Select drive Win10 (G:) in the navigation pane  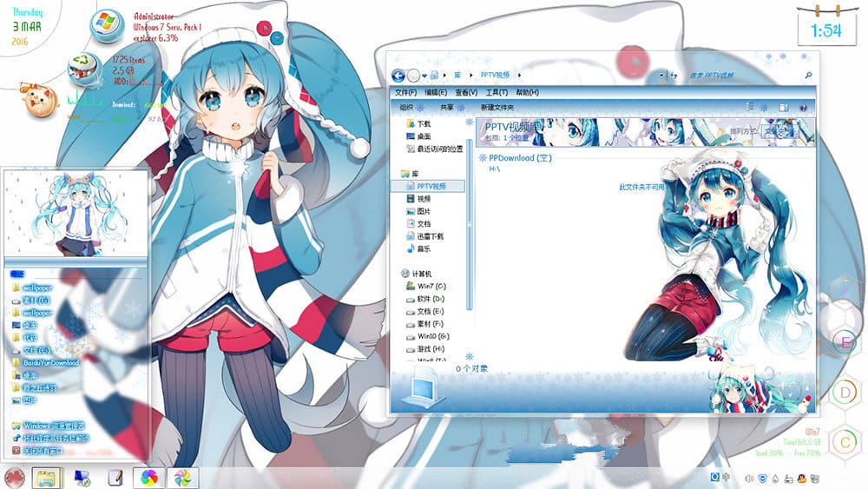427,337
